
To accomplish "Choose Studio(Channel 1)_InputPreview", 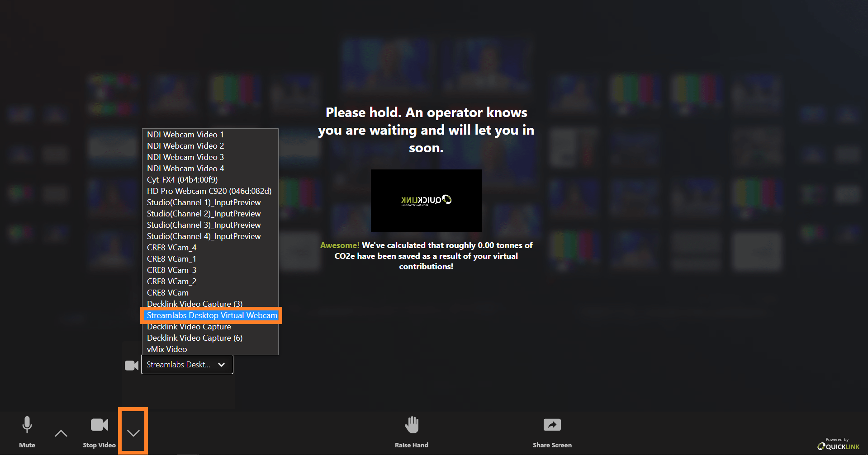I will tap(210, 202).
